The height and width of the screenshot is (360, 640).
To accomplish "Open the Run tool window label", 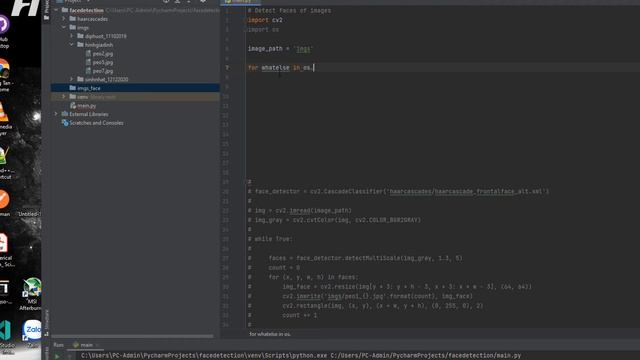I will click(x=58, y=345).
